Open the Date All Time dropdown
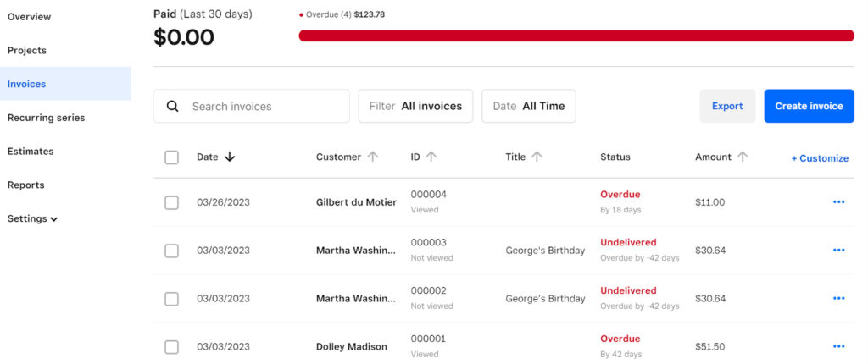 pos(528,107)
